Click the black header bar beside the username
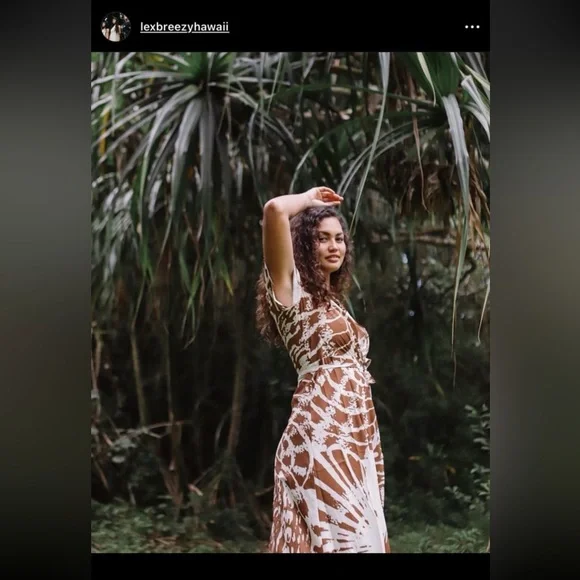The image size is (580, 580). 346,27
